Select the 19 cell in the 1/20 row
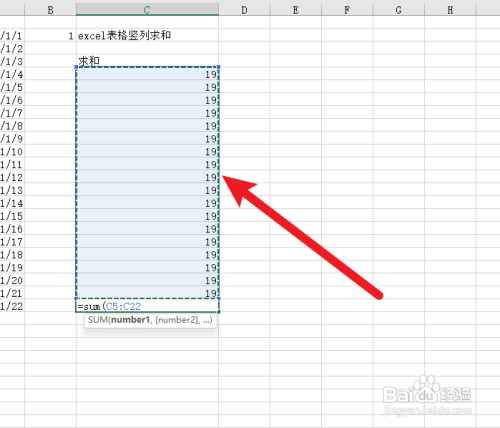 point(147,280)
